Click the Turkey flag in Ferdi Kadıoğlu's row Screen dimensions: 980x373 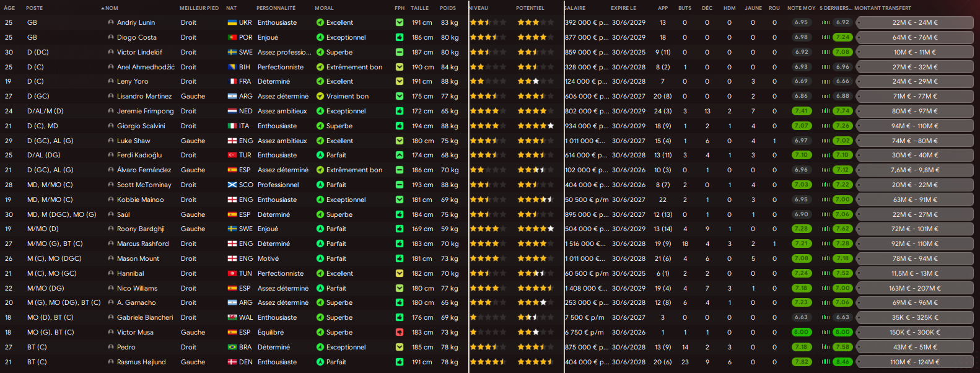point(232,155)
